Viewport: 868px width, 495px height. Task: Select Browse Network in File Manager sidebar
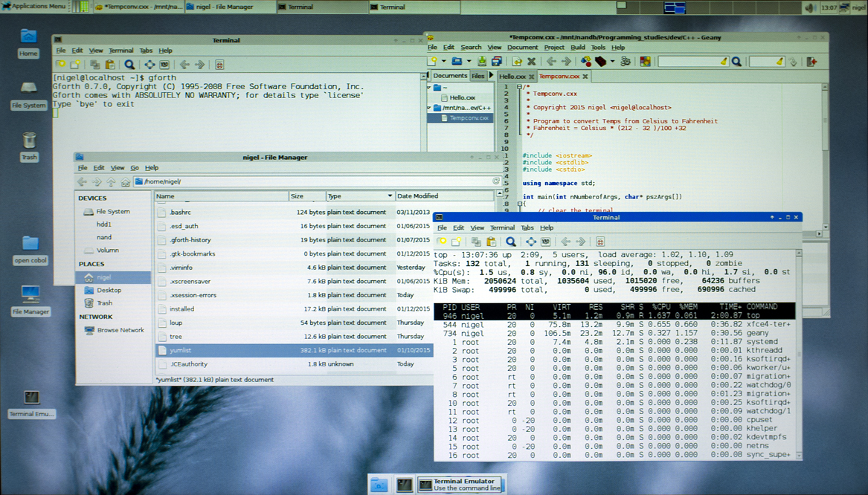pos(120,330)
